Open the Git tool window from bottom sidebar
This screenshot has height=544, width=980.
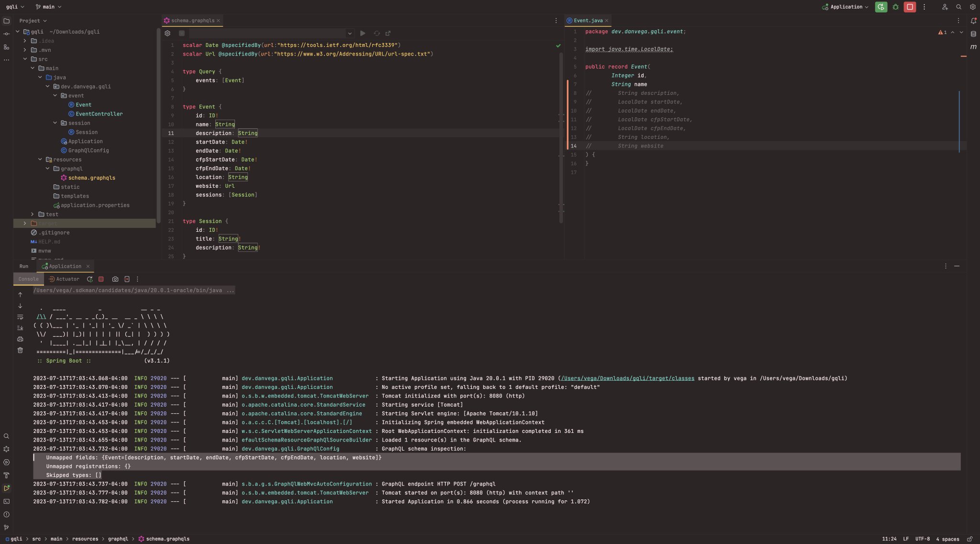click(7, 528)
